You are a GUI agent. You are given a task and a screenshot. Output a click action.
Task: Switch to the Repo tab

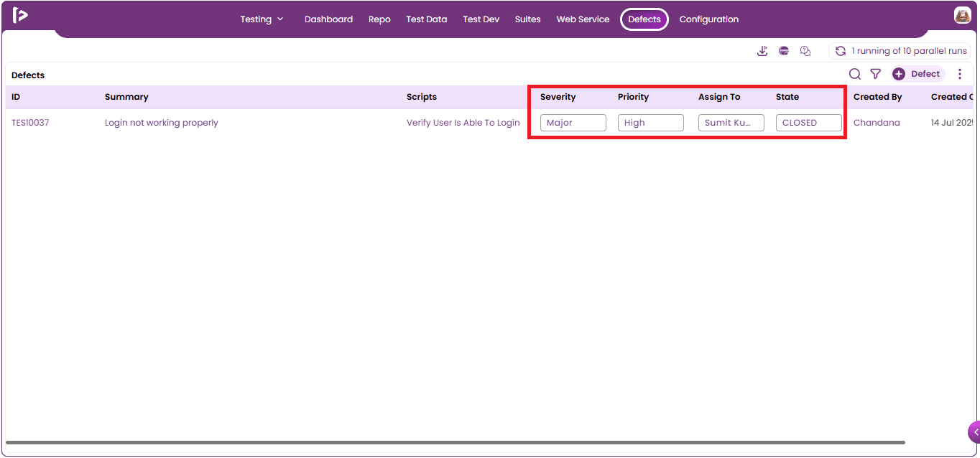pyautogui.click(x=379, y=19)
